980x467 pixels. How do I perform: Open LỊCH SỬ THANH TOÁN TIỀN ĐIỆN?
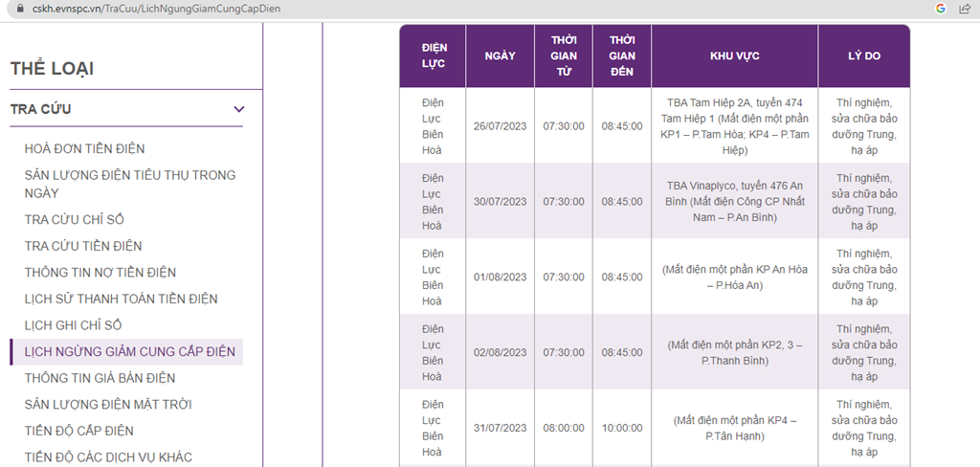(x=122, y=299)
